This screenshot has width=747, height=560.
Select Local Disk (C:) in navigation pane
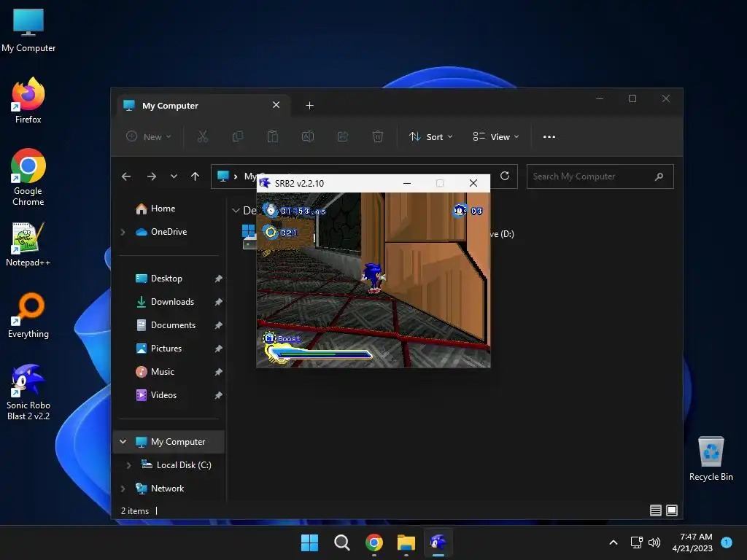pyautogui.click(x=177, y=465)
